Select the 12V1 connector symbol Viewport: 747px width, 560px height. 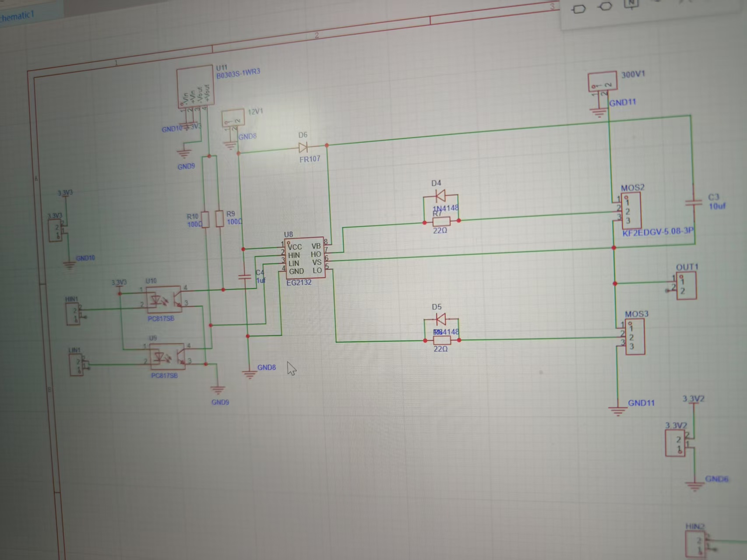pyautogui.click(x=233, y=119)
